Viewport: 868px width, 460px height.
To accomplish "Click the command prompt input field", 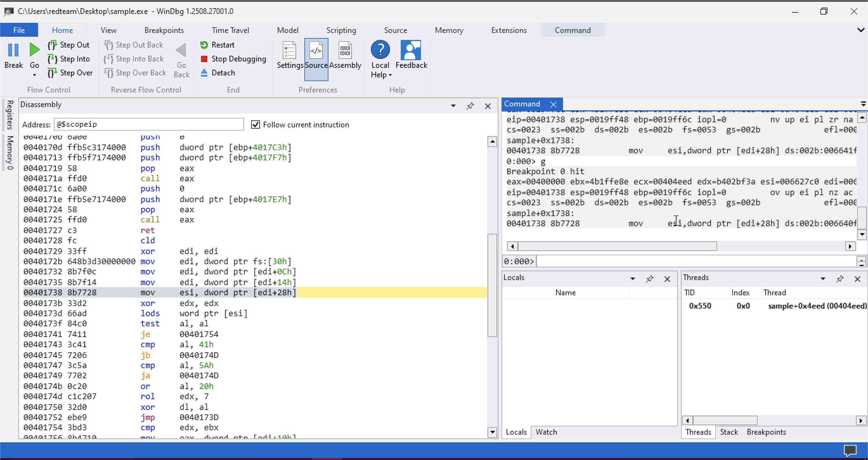I will [696, 261].
